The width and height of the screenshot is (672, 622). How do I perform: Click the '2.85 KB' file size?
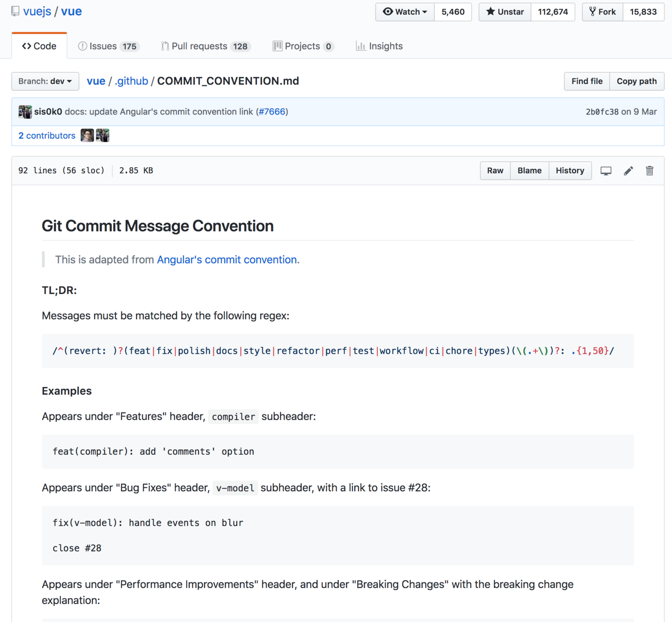[136, 170]
